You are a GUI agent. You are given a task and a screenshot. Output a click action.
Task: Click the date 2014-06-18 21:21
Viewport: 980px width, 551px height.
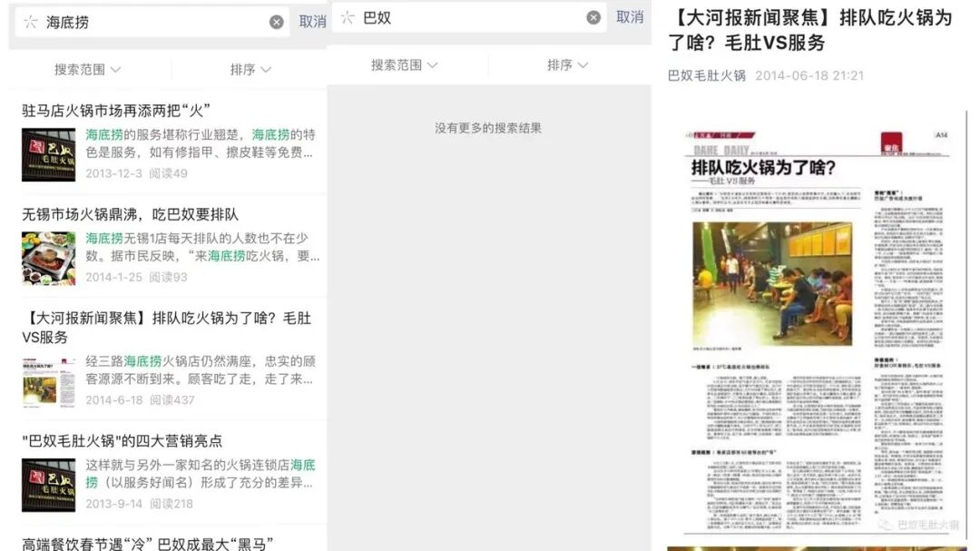pos(809,75)
